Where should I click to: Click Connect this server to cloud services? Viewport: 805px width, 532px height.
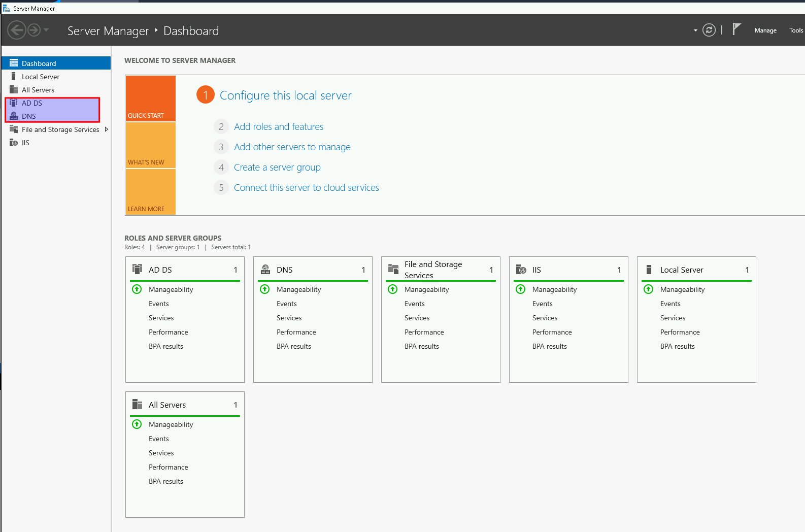point(306,187)
